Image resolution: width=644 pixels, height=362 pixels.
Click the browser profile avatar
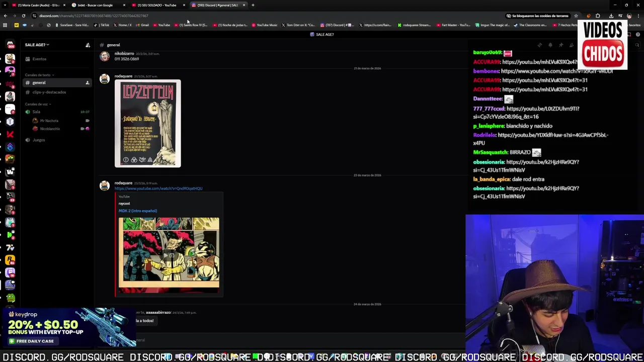(x=629, y=16)
